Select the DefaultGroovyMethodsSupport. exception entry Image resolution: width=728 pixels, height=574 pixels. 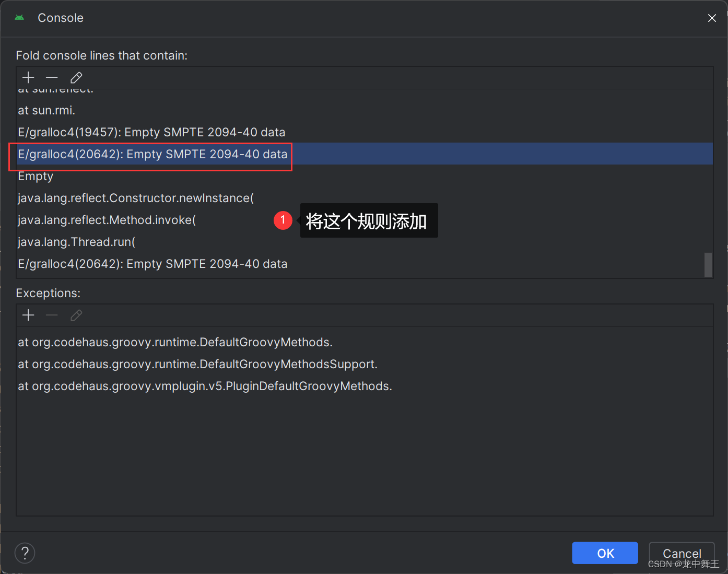pos(365,364)
